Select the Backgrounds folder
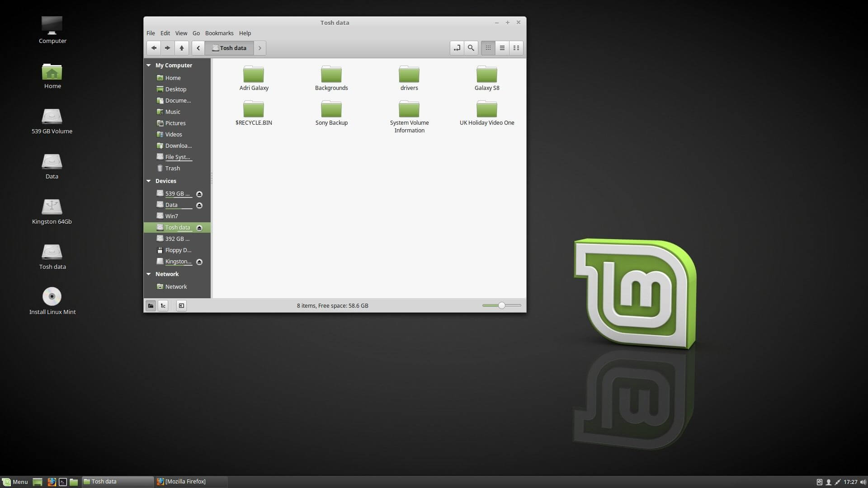The width and height of the screenshot is (868, 488). [331, 79]
